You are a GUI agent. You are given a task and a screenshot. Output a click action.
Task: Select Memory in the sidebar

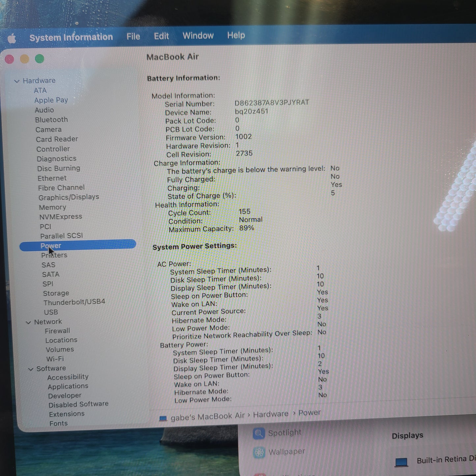(x=53, y=207)
